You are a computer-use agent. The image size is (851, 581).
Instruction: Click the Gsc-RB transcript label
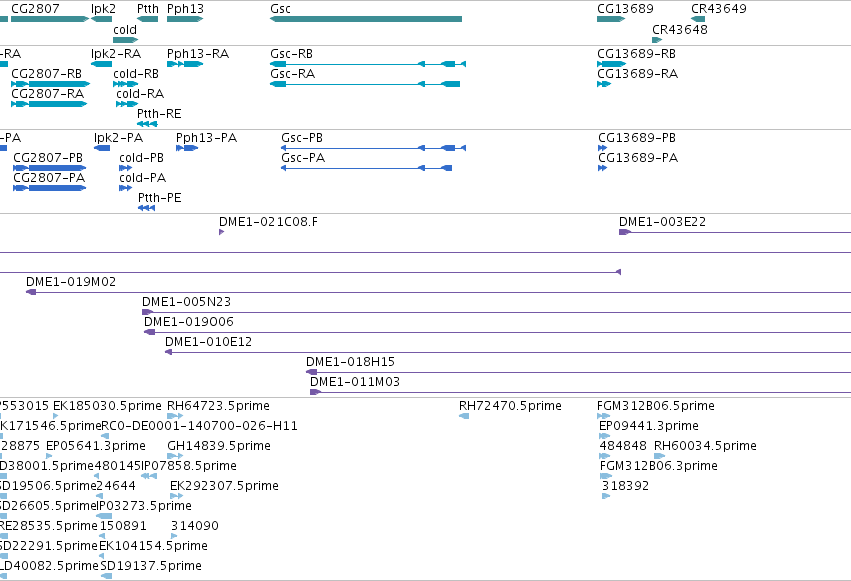[291, 54]
